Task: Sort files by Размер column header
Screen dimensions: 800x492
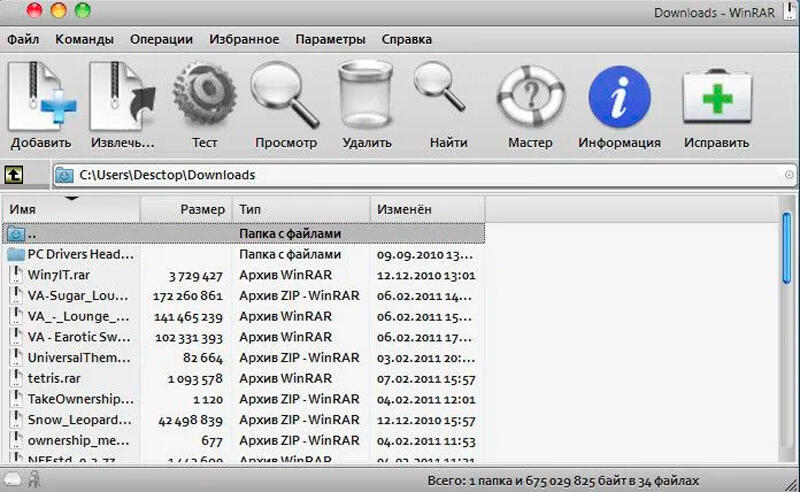Action: coord(186,210)
